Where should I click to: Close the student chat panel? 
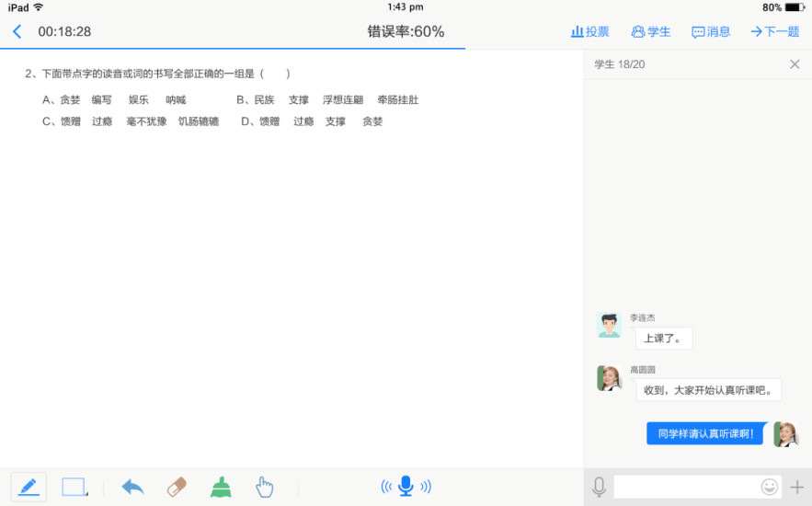795,64
